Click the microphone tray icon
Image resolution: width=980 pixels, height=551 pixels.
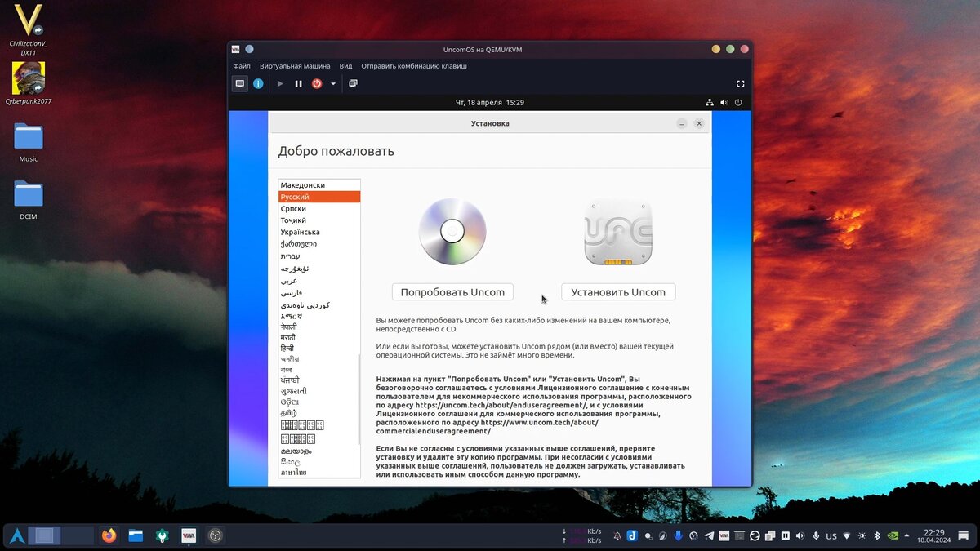pos(816,536)
